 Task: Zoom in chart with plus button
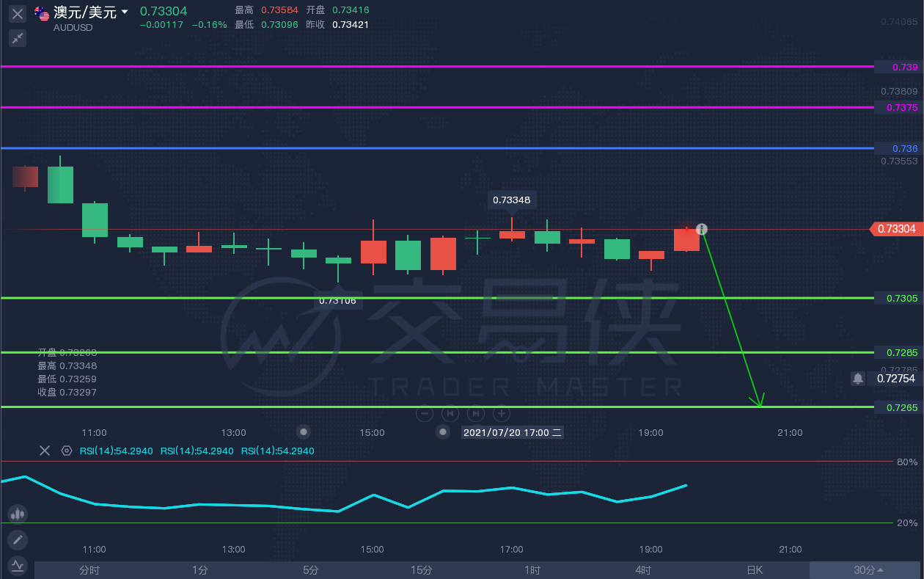point(502,413)
